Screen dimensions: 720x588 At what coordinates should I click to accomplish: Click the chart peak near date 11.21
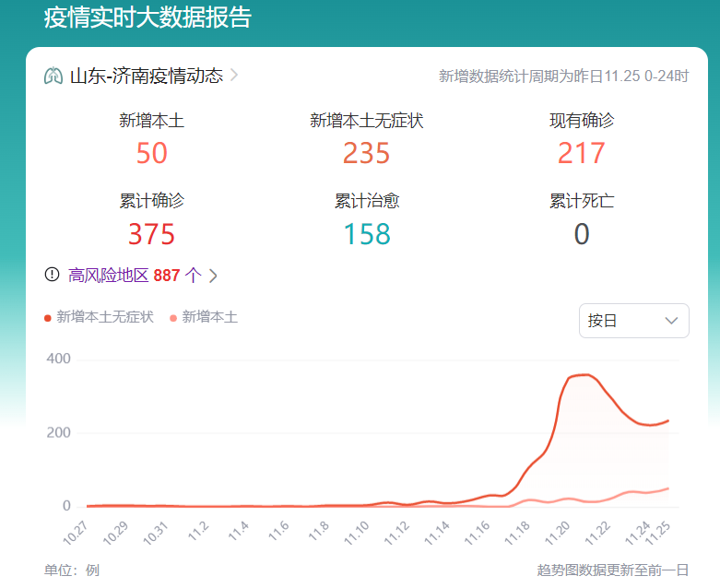583,375
